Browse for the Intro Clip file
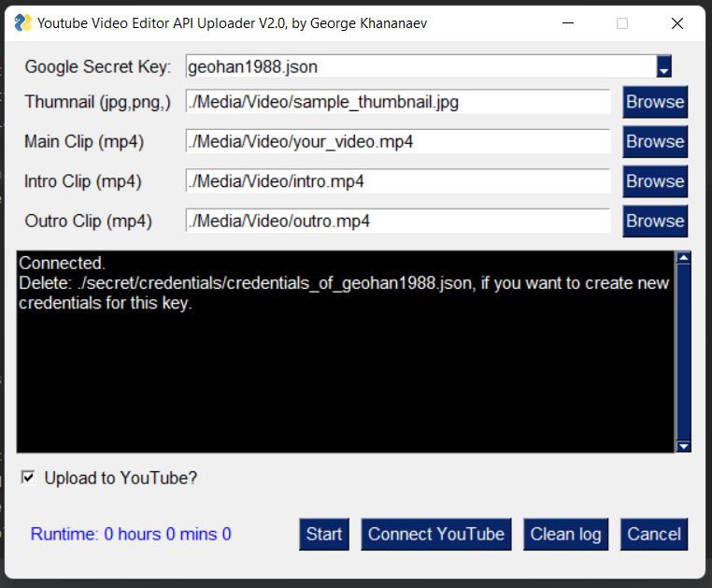 (655, 180)
